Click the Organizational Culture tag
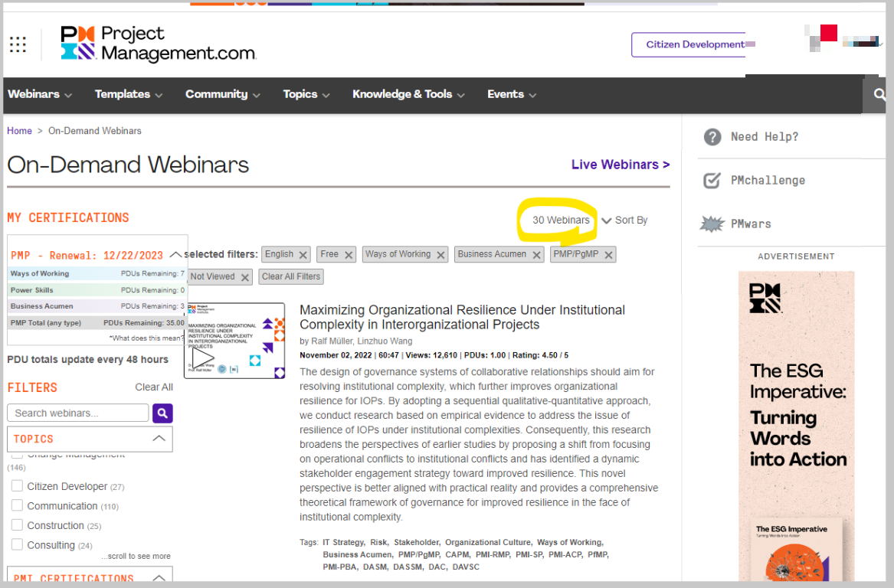The height and width of the screenshot is (588, 894). pos(489,542)
